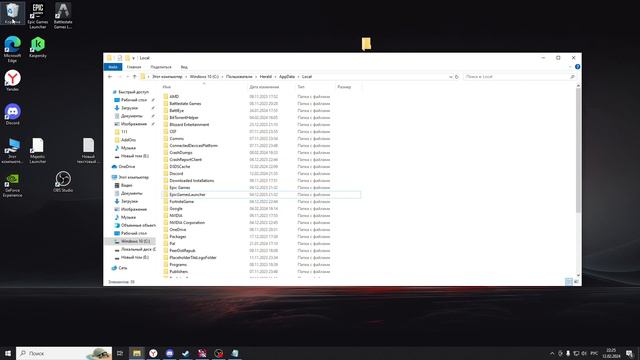The image size is (640, 360).
Task: Open Explorer help question mark
Action: pos(578,67)
